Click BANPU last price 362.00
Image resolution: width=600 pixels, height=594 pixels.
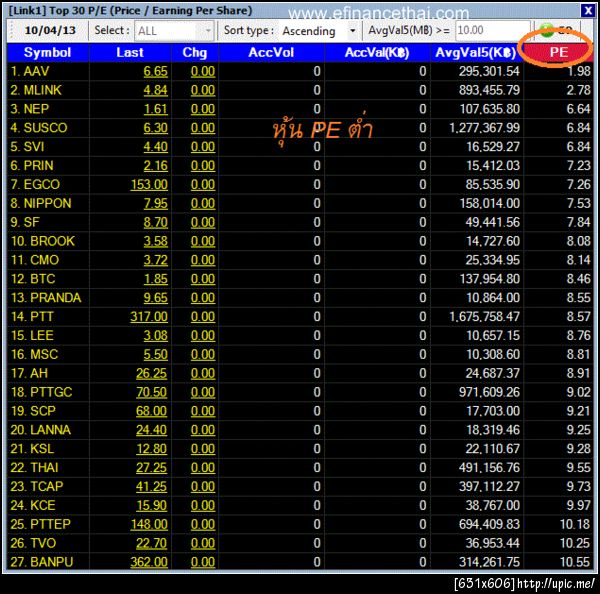pos(149,562)
